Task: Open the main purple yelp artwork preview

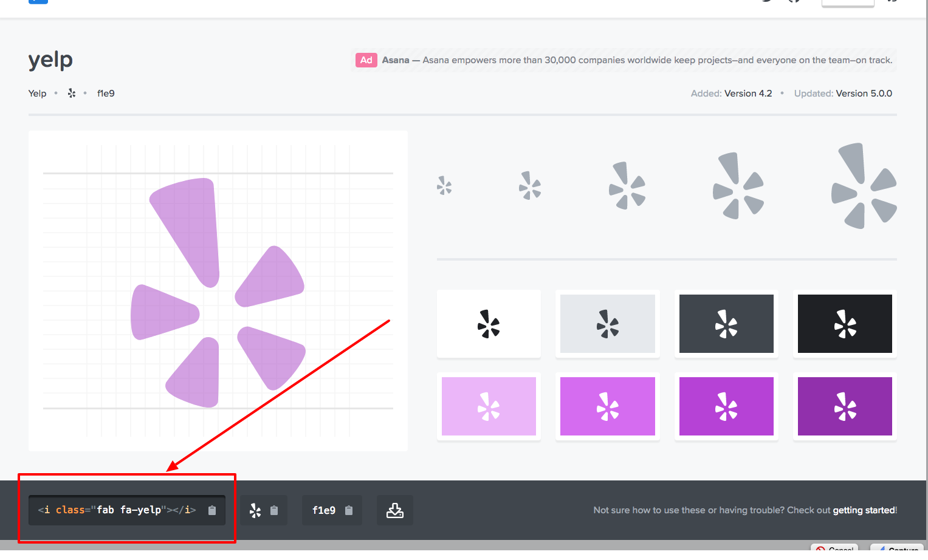Action: [218, 290]
